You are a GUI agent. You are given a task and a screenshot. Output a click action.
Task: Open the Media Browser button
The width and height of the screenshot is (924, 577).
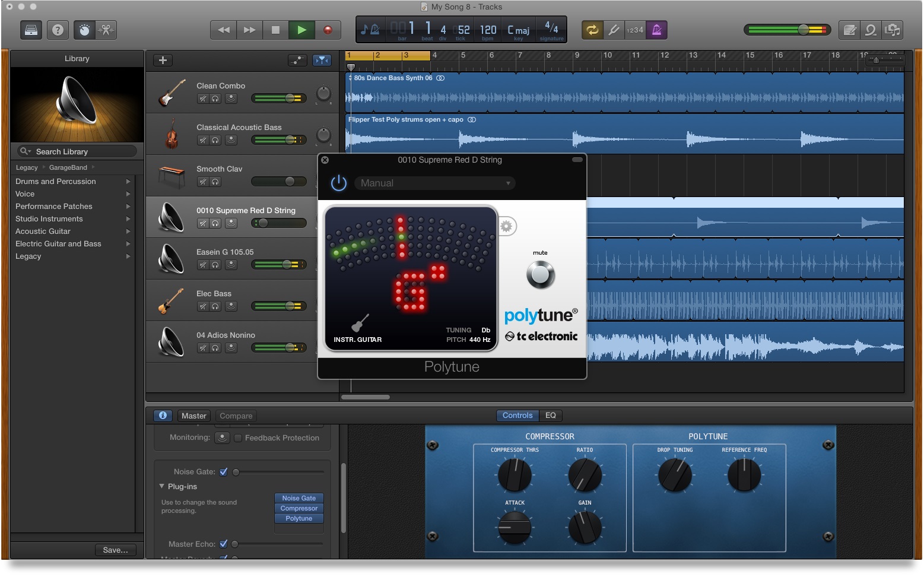click(893, 30)
